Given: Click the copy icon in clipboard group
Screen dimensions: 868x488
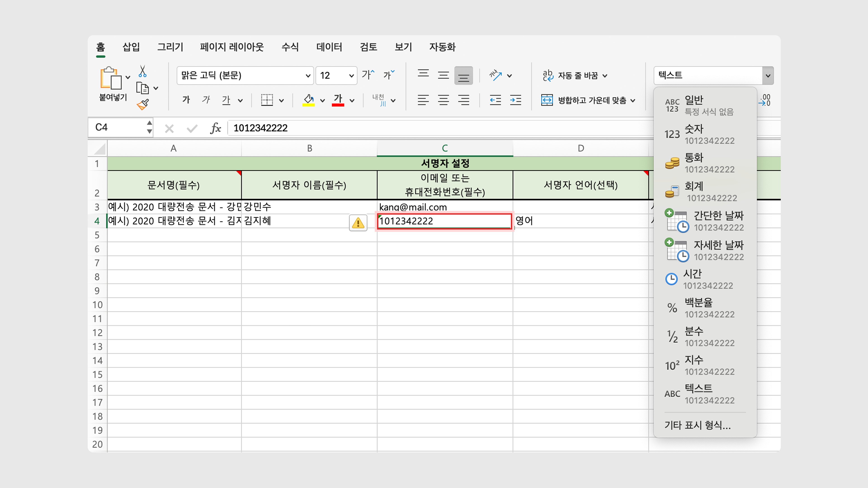Looking at the screenshot, I should coord(142,88).
